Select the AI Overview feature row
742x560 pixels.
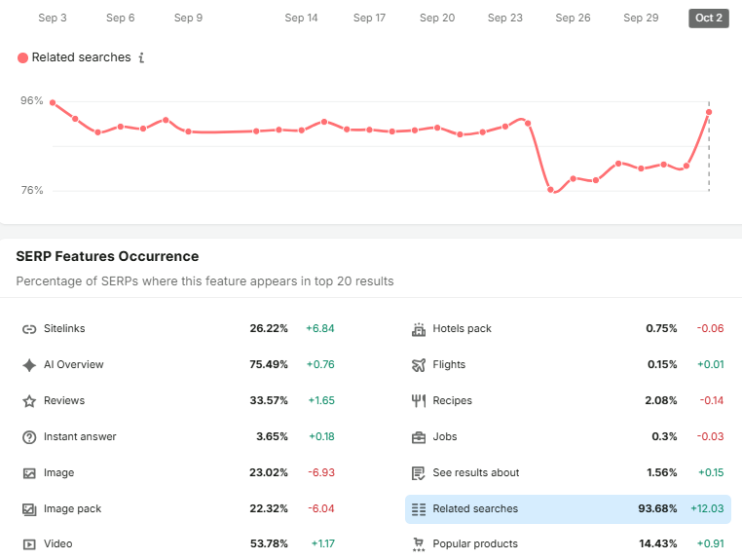[x=178, y=364]
